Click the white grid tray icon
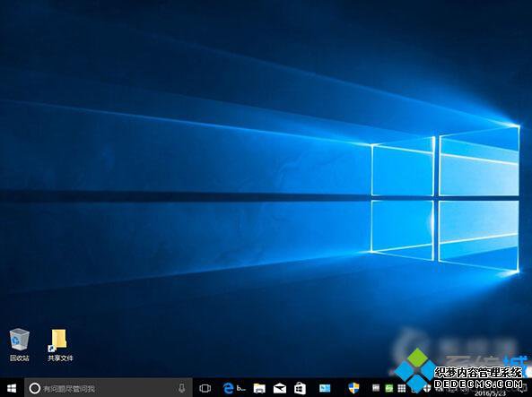532x397 pixels. tap(402, 388)
